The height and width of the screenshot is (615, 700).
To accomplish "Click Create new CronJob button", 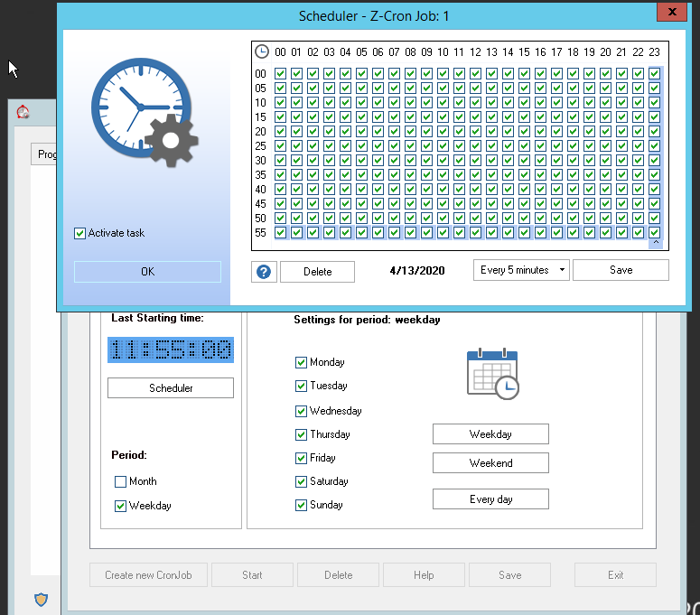I will pyautogui.click(x=148, y=575).
